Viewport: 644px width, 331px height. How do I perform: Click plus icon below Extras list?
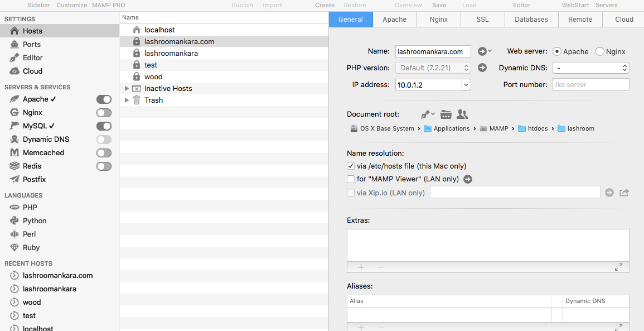click(361, 267)
